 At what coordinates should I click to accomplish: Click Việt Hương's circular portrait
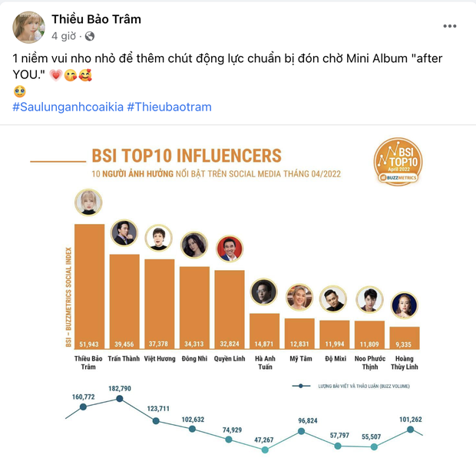[x=159, y=239]
